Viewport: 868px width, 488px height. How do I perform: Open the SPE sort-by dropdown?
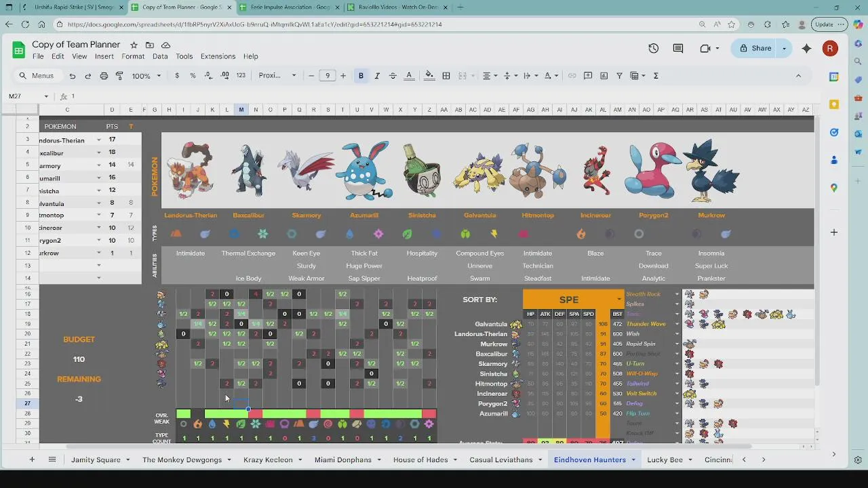coord(618,300)
